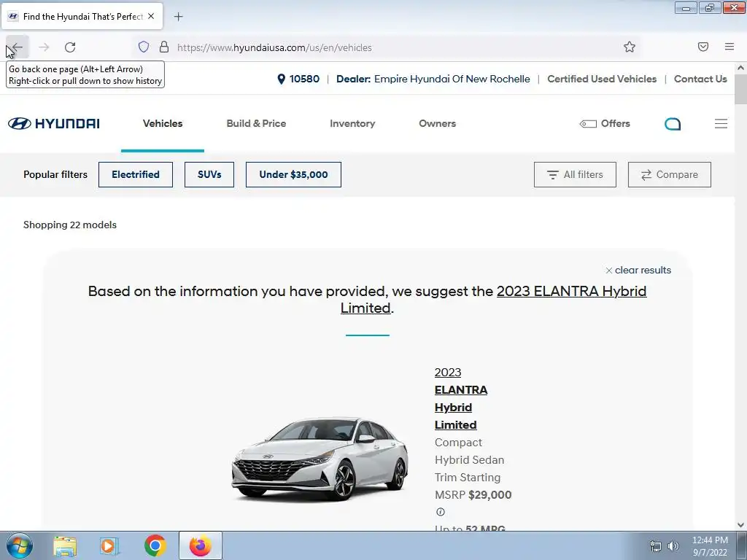The width and height of the screenshot is (747, 560).
Task: Open the Windows Start button
Action: (20, 545)
